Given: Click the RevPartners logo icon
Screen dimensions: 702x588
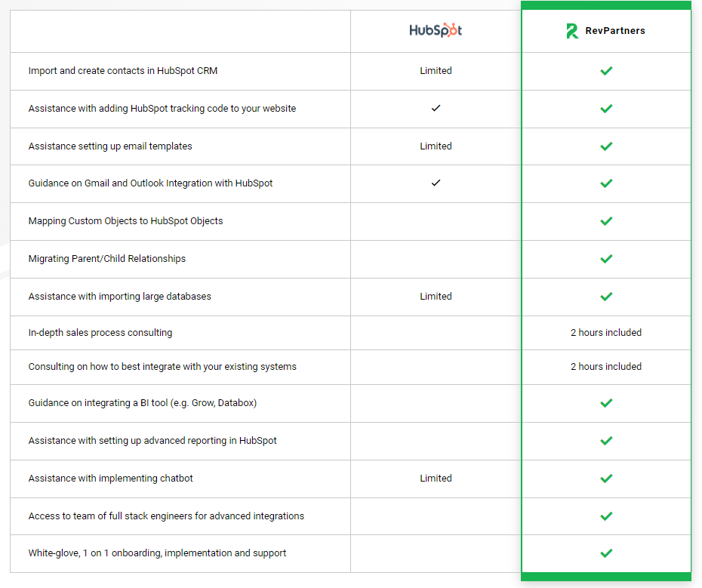Looking at the screenshot, I should click(x=572, y=30).
